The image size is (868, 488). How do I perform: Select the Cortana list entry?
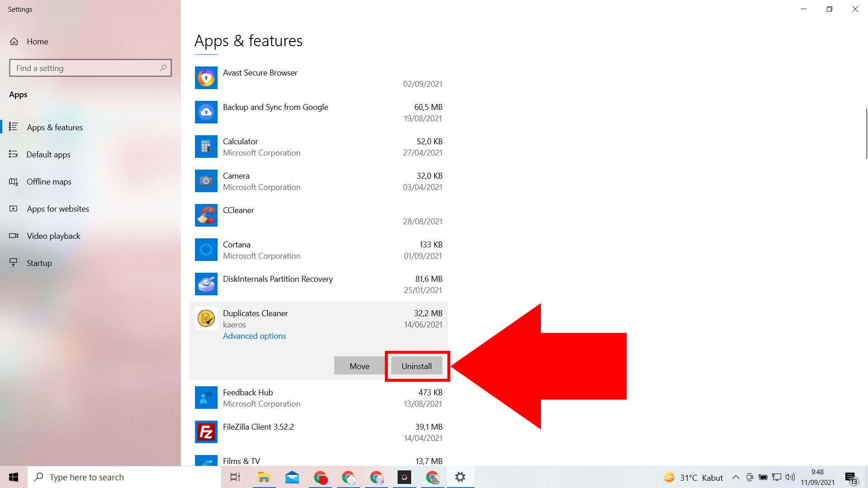pos(319,250)
